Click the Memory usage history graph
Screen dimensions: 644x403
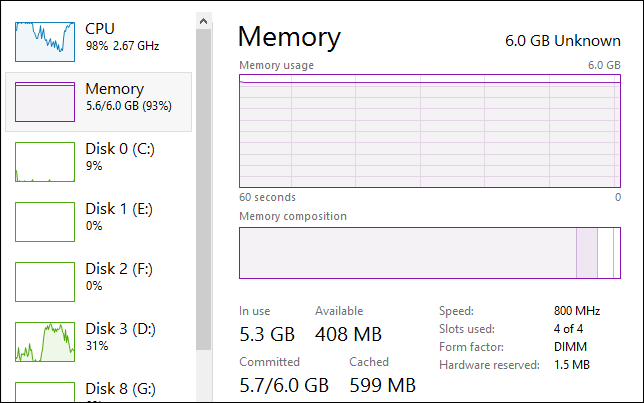430,131
